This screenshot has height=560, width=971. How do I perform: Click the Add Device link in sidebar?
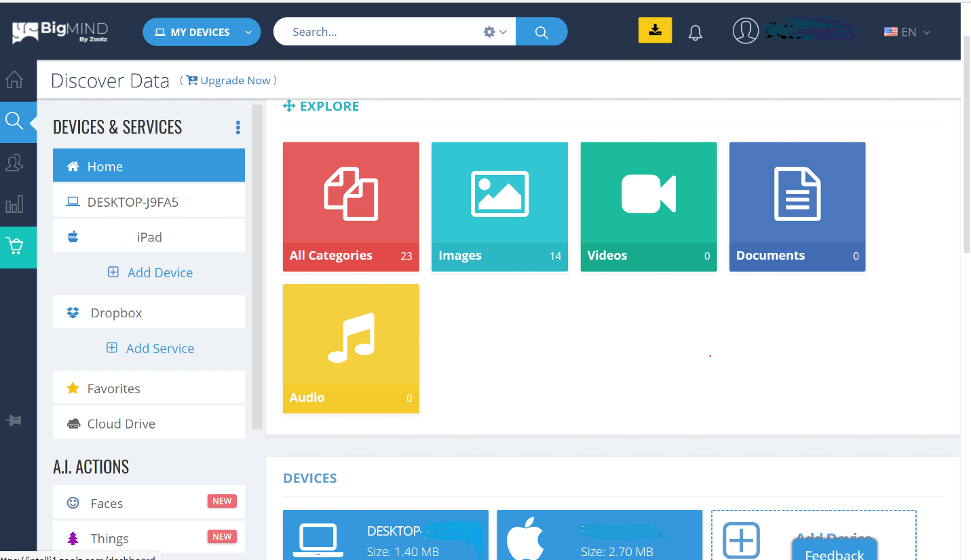point(150,273)
